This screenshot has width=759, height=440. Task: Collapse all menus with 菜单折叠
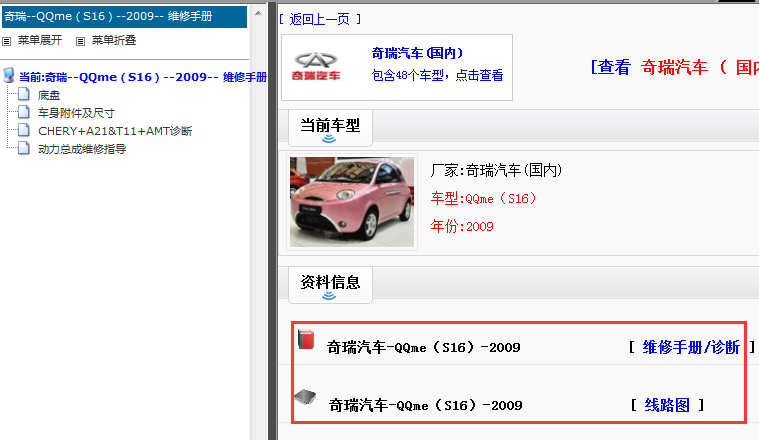[114, 41]
